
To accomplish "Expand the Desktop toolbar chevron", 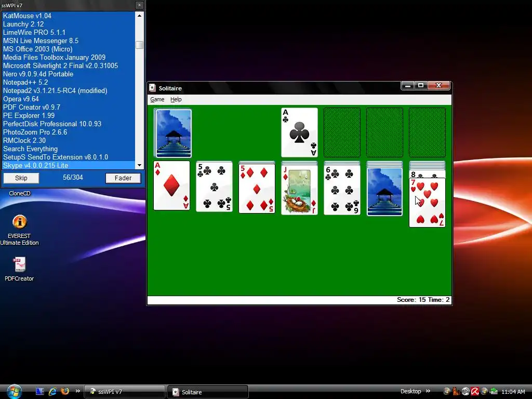I will (428, 391).
